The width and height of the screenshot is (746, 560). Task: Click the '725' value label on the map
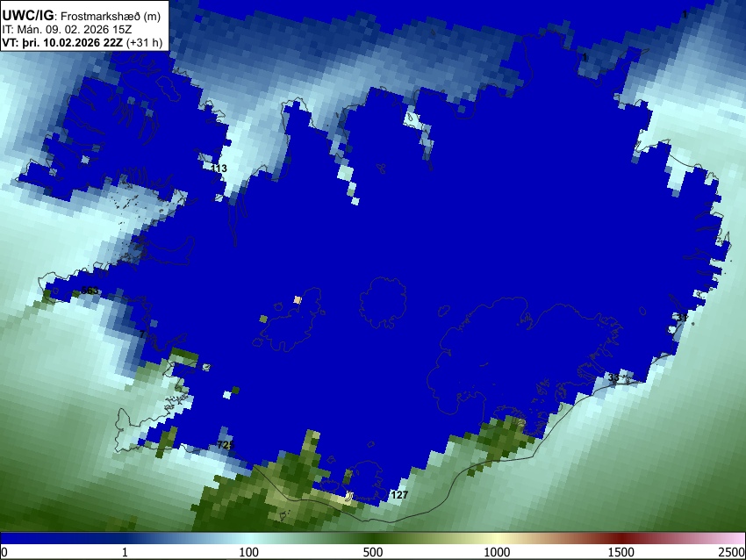(x=226, y=445)
